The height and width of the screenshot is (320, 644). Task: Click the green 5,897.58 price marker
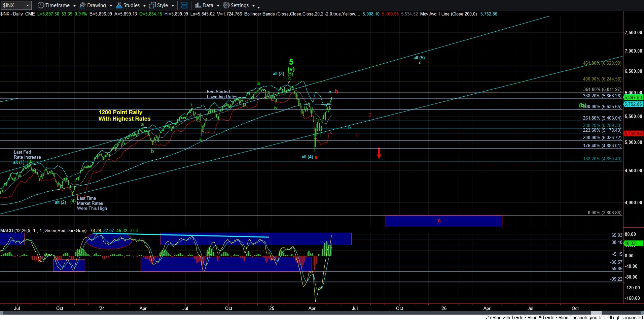pos(633,97)
